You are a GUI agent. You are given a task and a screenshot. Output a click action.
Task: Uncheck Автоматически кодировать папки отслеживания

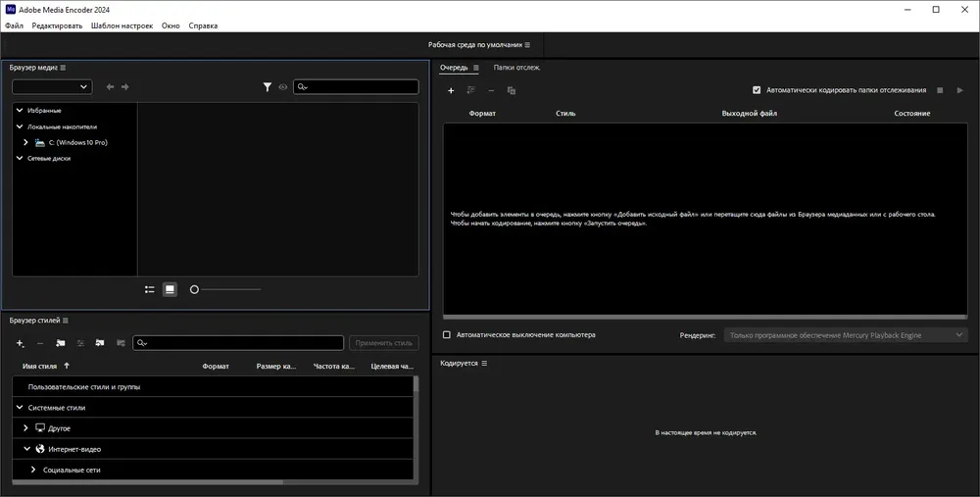point(757,90)
